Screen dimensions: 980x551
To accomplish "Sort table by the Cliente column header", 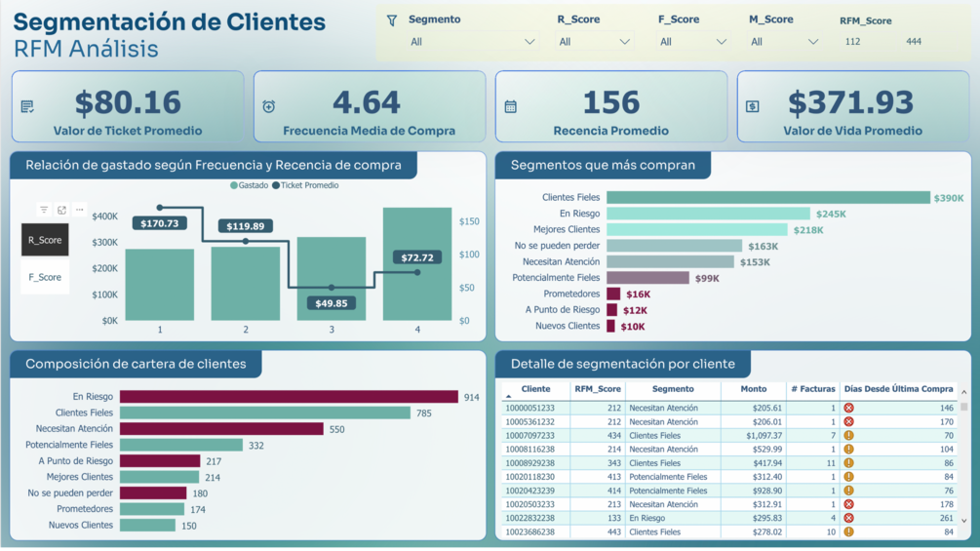I will (535, 388).
